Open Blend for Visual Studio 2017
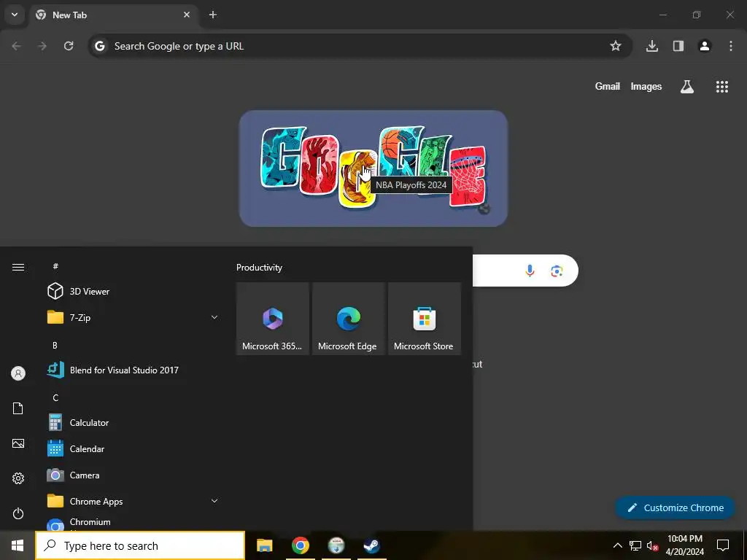 [x=133, y=370]
